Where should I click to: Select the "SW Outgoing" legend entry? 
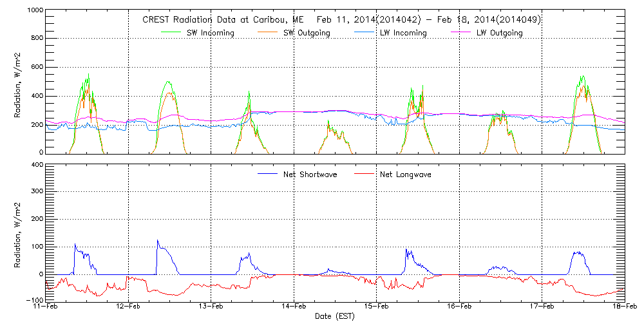click(307, 33)
